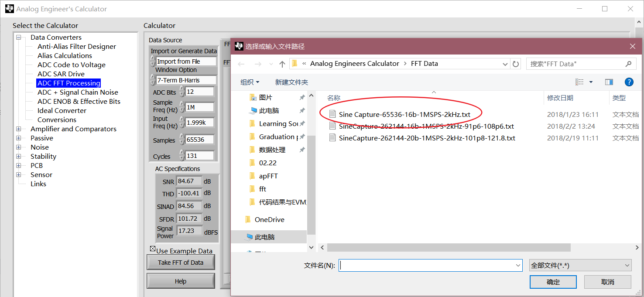
Task: Click Input Freq field showing 1.999k
Action: tap(199, 123)
